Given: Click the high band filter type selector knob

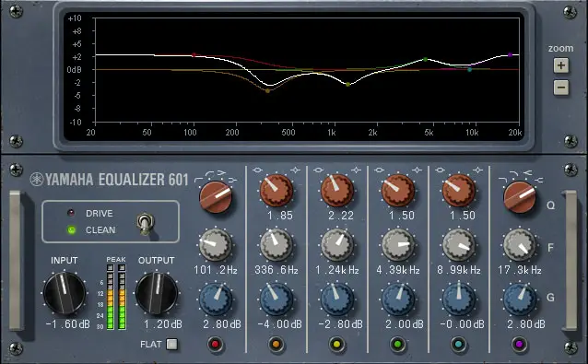Looking at the screenshot, I should pyautogui.click(x=520, y=197).
